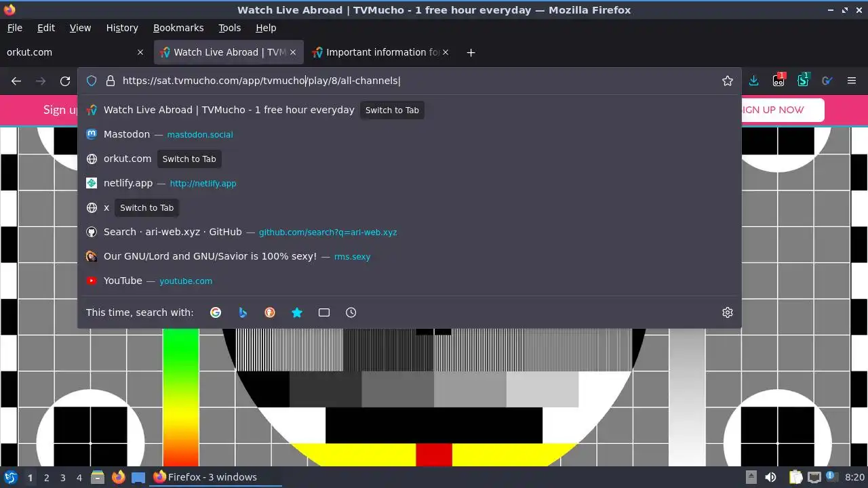This screenshot has width=868, height=488.
Task: Switch to workspace 4
Action: click(79, 477)
